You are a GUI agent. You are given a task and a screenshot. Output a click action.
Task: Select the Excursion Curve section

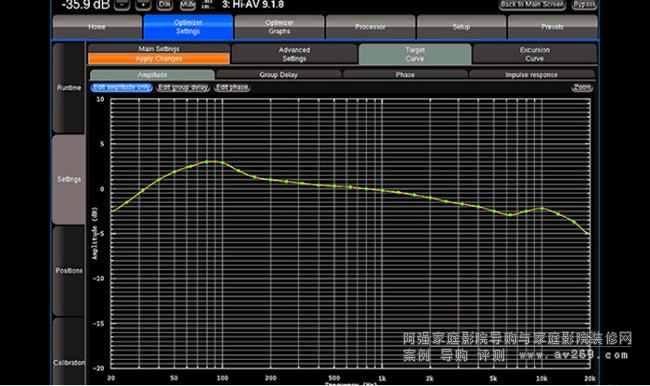[x=535, y=54]
